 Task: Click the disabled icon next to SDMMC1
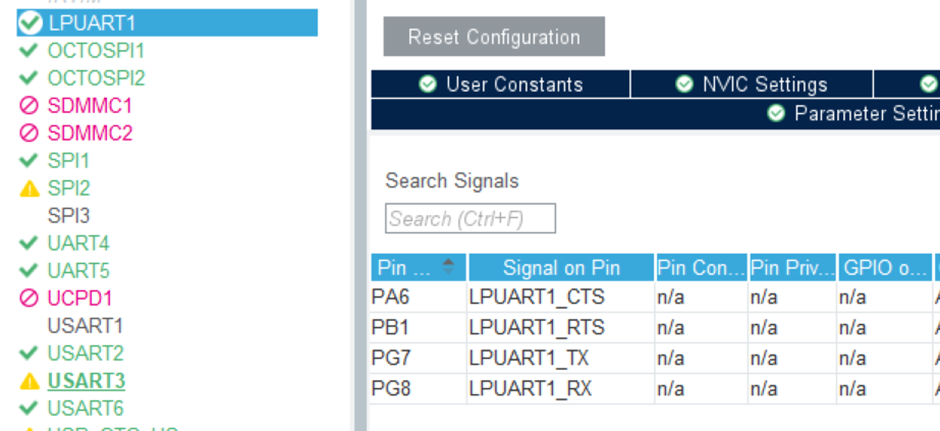29,105
